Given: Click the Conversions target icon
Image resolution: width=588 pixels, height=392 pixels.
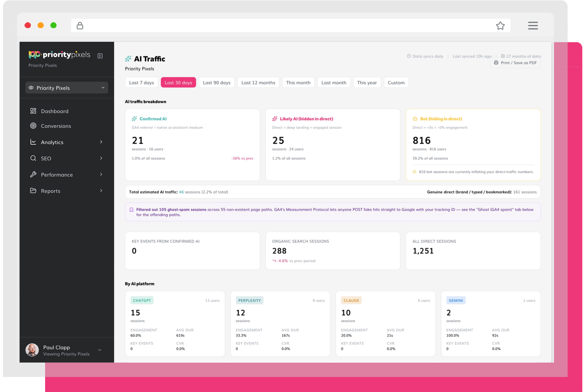Looking at the screenshot, I should pos(33,126).
